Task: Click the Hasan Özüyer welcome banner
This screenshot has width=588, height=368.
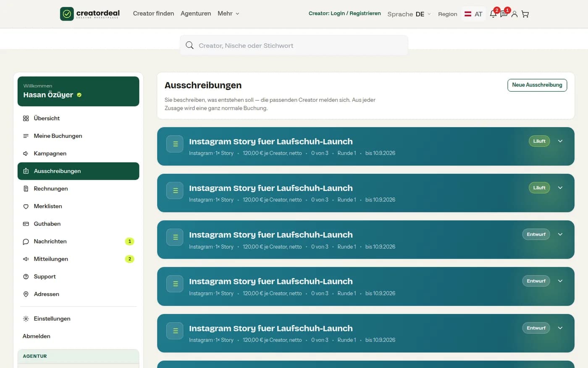Action: click(79, 91)
